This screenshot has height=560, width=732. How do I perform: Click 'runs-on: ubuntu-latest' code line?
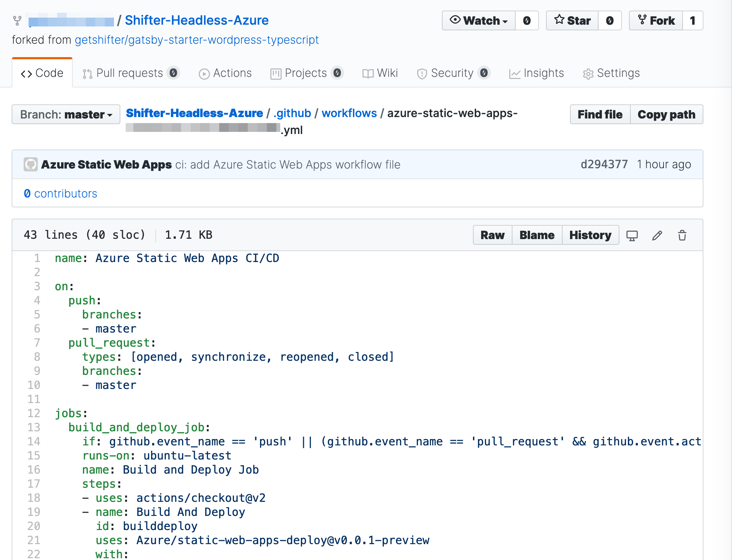[157, 456]
